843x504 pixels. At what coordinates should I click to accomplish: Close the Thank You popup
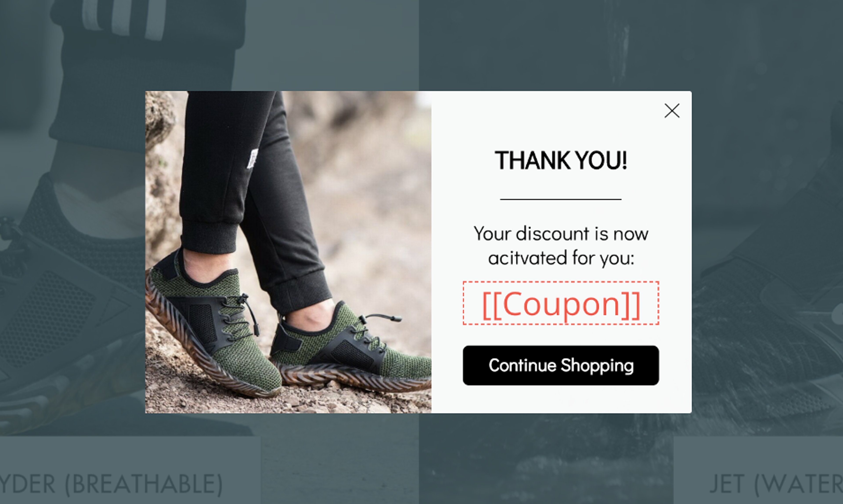pyautogui.click(x=672, y=111)
